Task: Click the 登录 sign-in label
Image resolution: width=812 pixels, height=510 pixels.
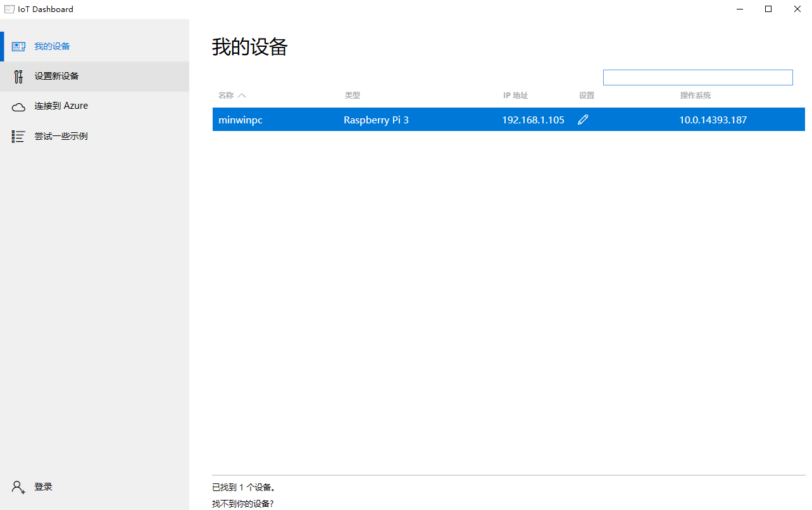Action: (43, 487)
